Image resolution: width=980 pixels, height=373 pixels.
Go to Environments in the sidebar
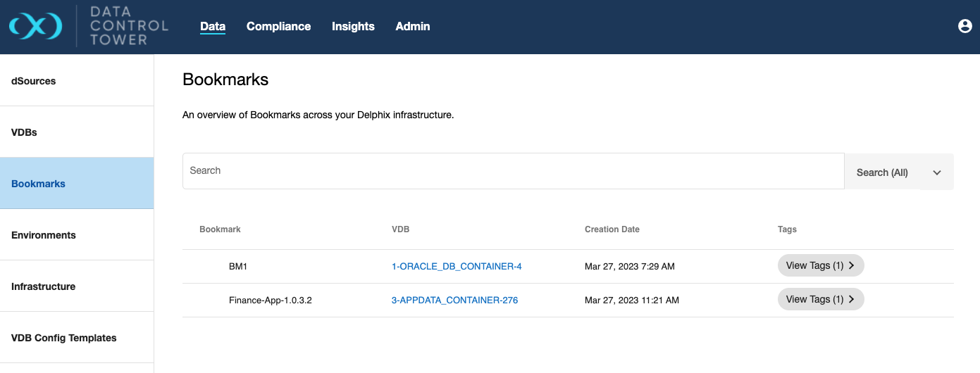click(44, 235)
